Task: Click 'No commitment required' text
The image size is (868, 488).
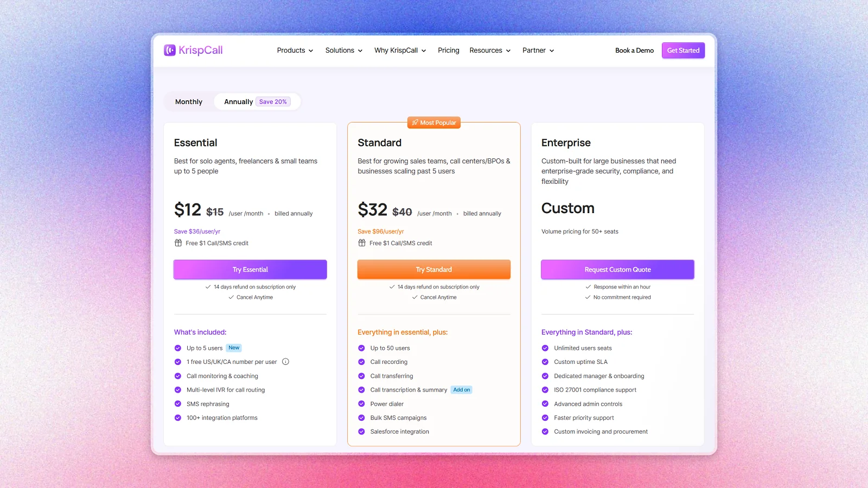Action: (622, 297)
